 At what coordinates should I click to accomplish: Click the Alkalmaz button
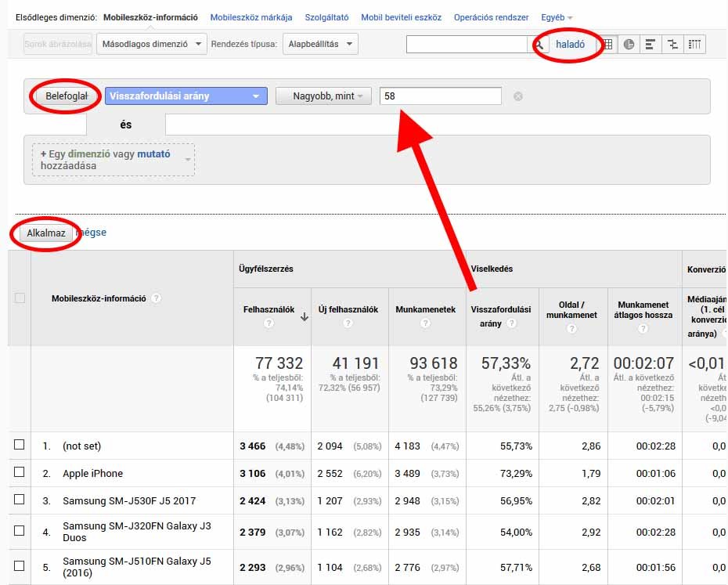pos(45,233)
